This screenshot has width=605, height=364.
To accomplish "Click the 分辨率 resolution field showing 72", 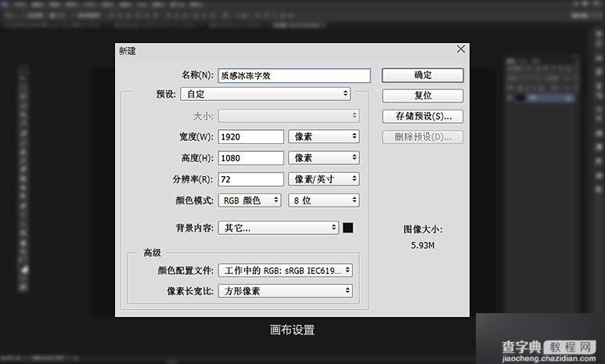I will tap(250, 178).
